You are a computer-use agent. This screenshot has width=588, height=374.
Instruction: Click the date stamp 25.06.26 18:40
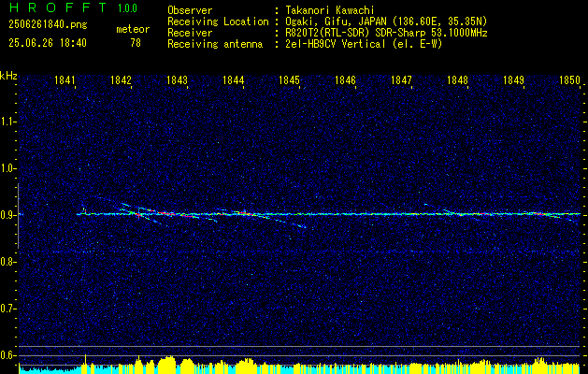(48, 43)
